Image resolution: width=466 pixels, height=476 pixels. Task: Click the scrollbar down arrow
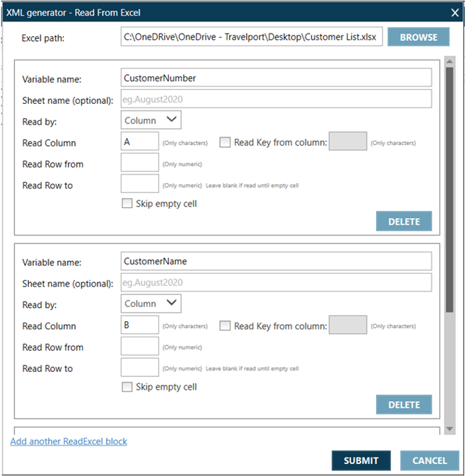449,430
